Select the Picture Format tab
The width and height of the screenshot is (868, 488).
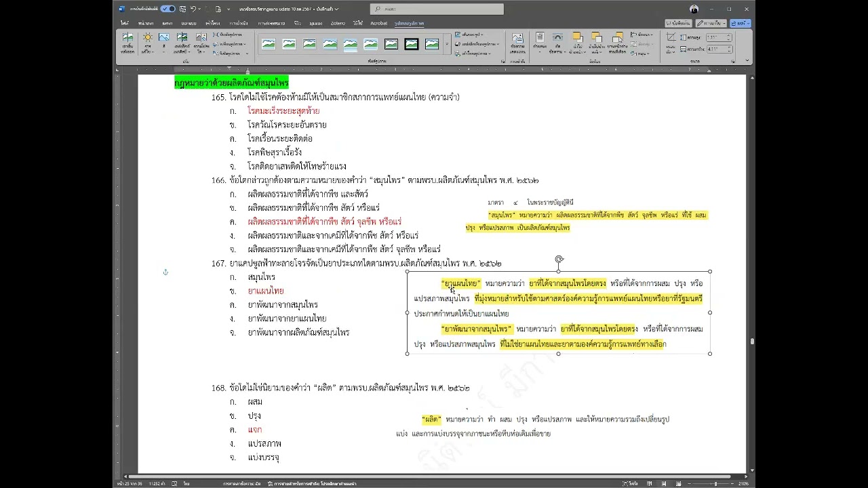(410, 23)
